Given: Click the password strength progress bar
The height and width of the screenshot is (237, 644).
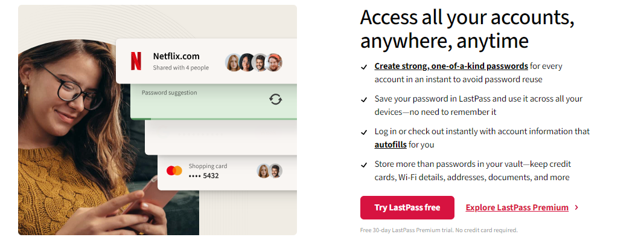Looking at the screenshot, I should (x=214, y=118).
